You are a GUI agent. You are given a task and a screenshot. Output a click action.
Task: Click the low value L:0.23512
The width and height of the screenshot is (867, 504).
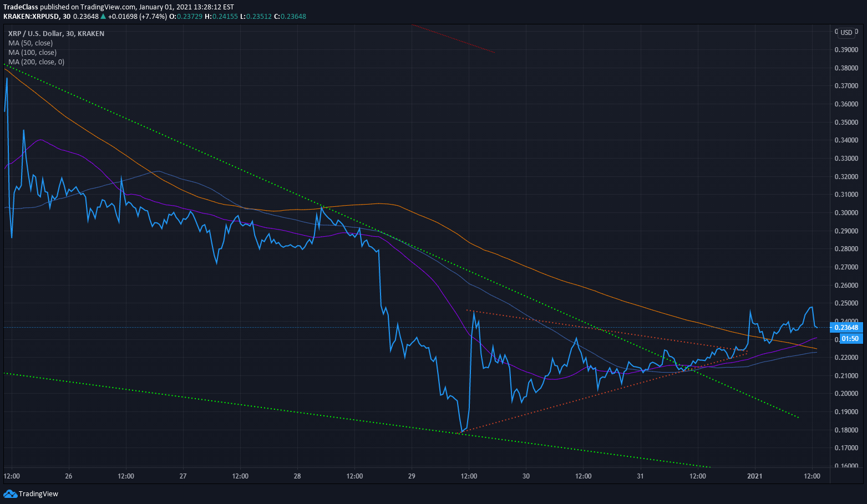[256, 17]
